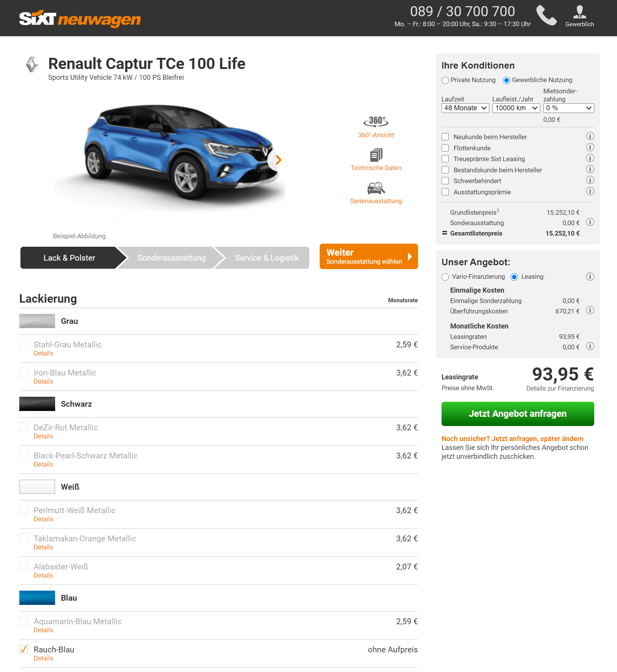Open the Laufzeit 48 Monate dropdown
617x672 pixels.
coord(465,108)
